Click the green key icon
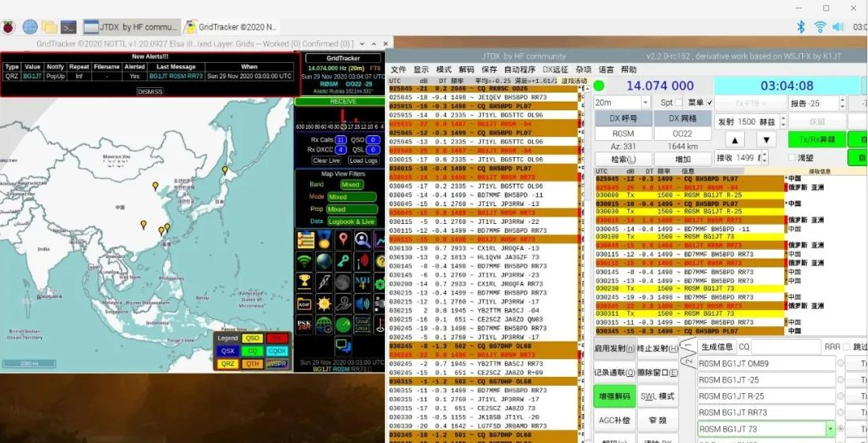 click(x=343, y=261)
